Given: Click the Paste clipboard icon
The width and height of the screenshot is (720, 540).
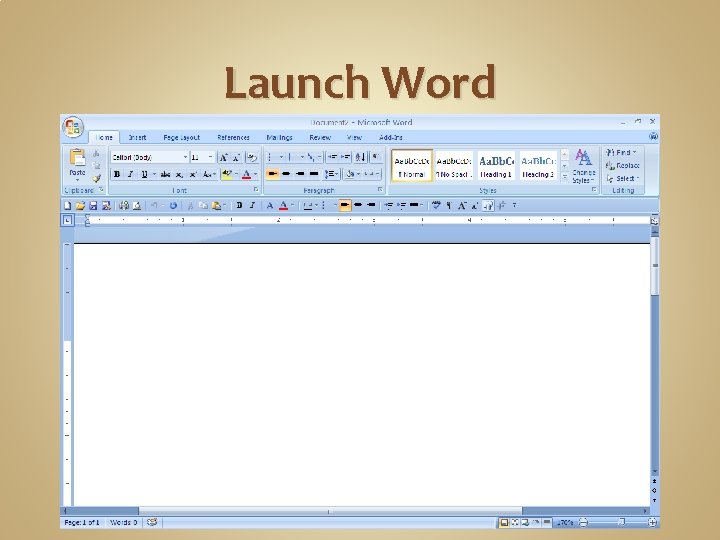Looking at the screenshot, I should click(77, 158).
